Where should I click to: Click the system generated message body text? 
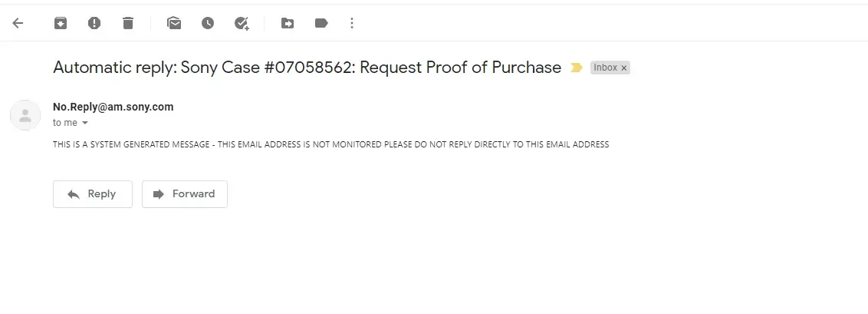click(330, 144)
